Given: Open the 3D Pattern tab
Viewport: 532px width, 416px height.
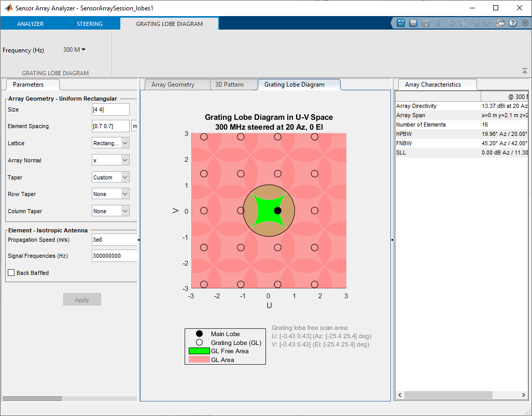Looking at the screenshot, I should [233, 84].
